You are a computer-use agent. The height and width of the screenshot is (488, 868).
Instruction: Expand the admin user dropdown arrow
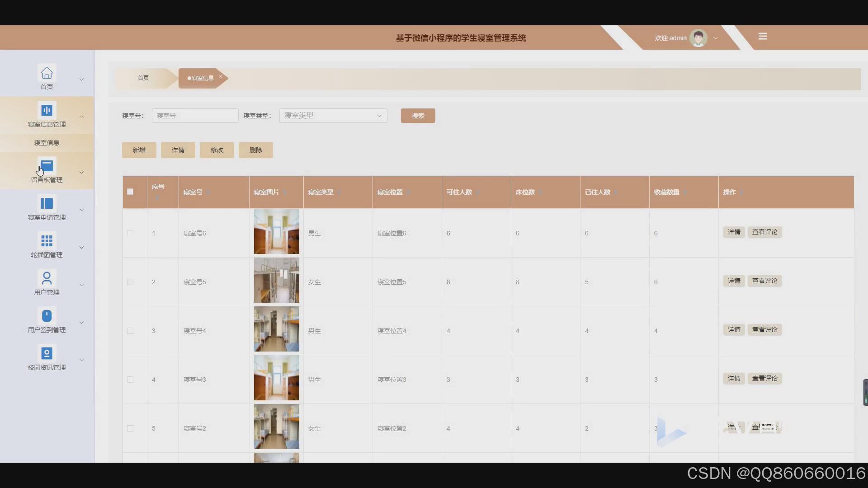(x=716, y=38)
